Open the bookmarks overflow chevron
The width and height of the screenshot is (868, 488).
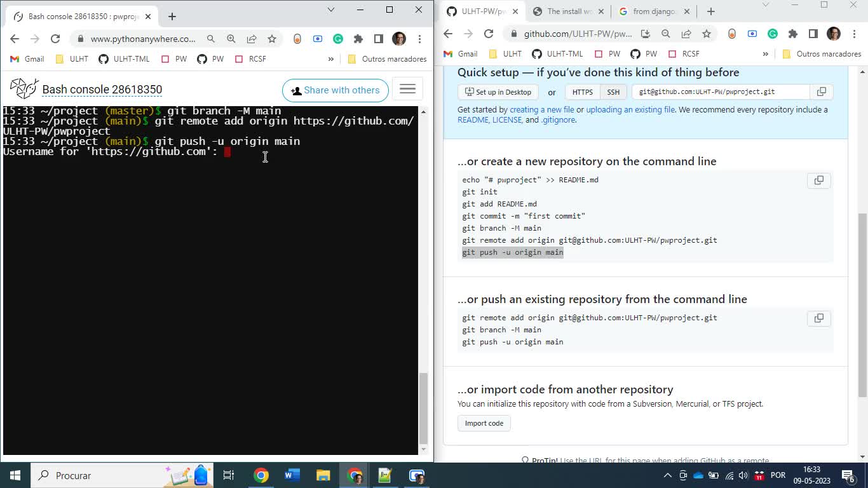click(330, 58)
